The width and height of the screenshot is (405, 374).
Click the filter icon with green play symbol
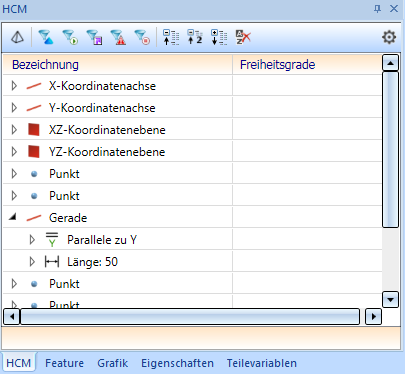[x=70, y=37]
